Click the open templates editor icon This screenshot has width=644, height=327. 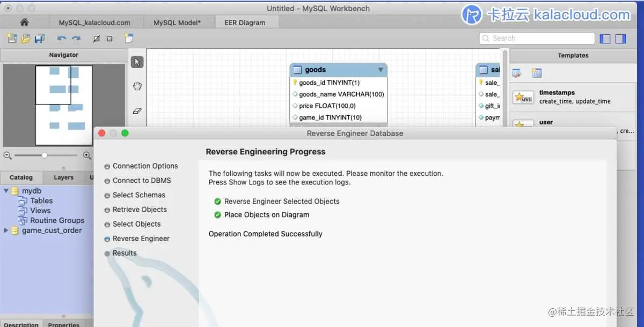[x=517, y=73]
